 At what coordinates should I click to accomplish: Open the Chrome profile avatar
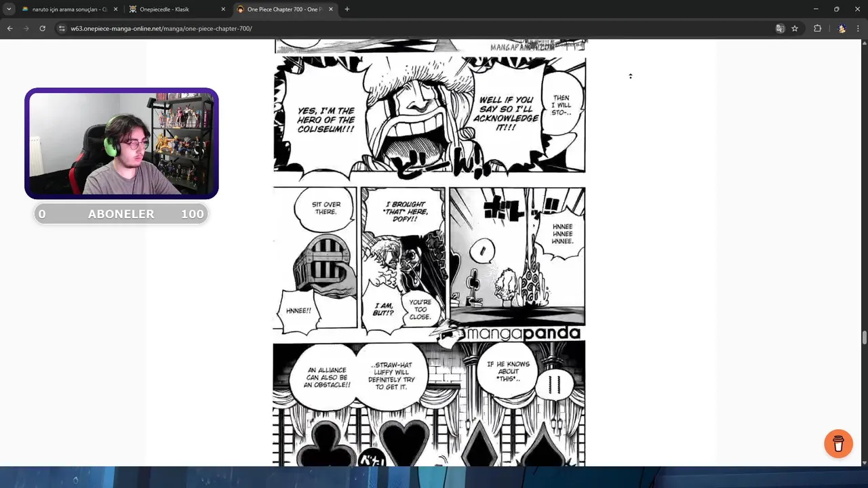[x=842, y=28]
